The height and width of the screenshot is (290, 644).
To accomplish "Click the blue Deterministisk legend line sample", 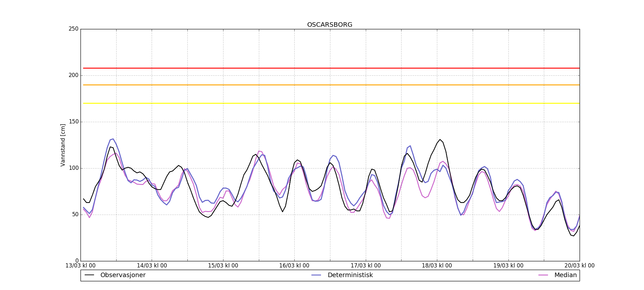I will click(317, 275).
